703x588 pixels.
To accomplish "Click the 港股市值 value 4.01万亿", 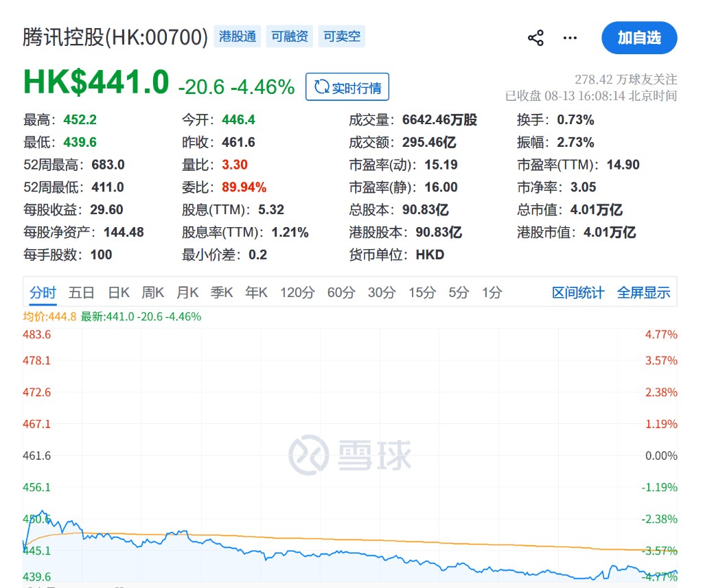I will [610, 232].
